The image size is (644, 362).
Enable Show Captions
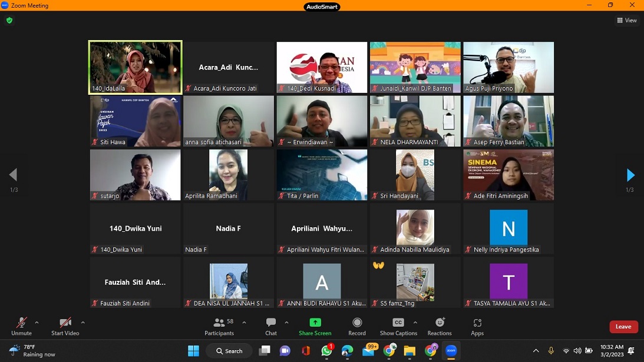tap(398, 326)
